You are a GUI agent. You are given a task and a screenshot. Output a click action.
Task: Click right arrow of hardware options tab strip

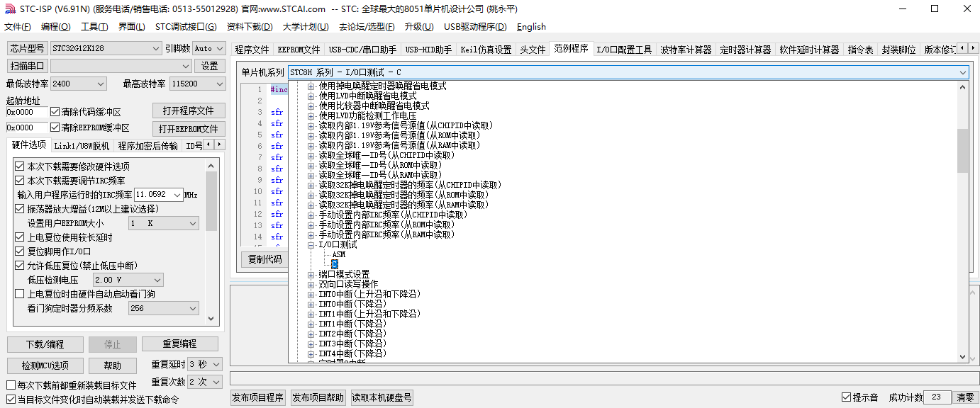click(219, 144)
